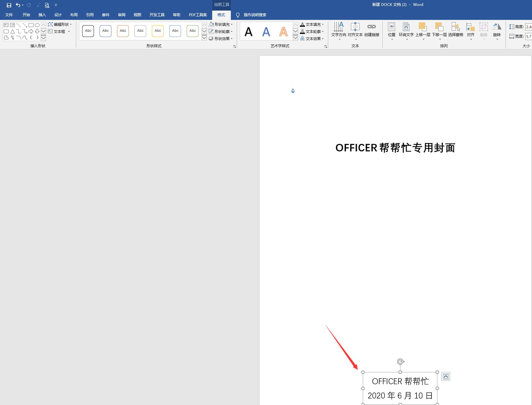Screen dimensions: 532x405
Task: Click the 高度 height input field
Action: 529,27
